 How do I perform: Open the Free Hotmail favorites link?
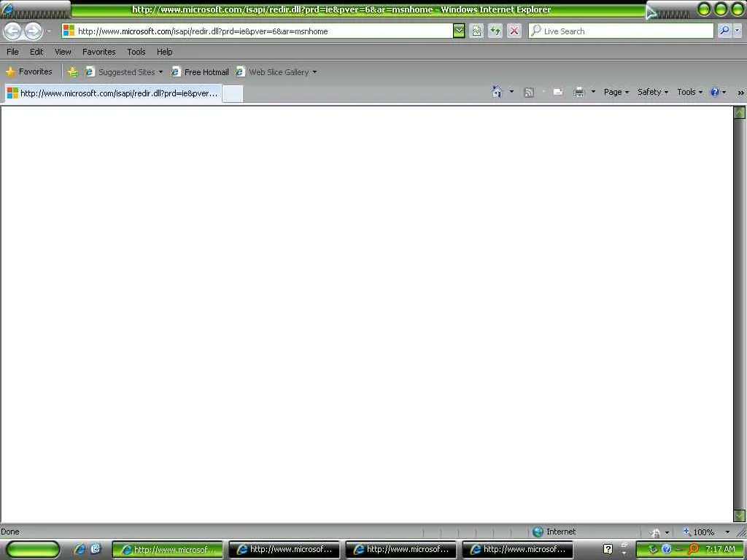(200, 72)
